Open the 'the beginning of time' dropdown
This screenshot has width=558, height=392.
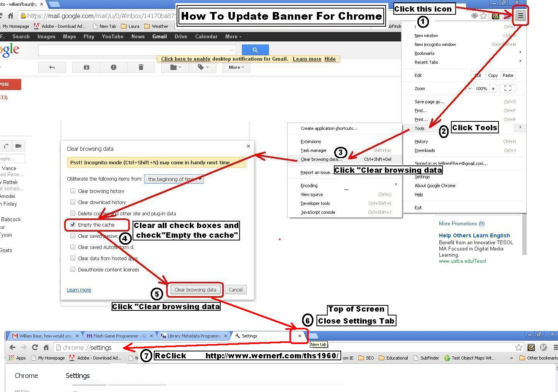pyautogui.click(x=174, y=179)
